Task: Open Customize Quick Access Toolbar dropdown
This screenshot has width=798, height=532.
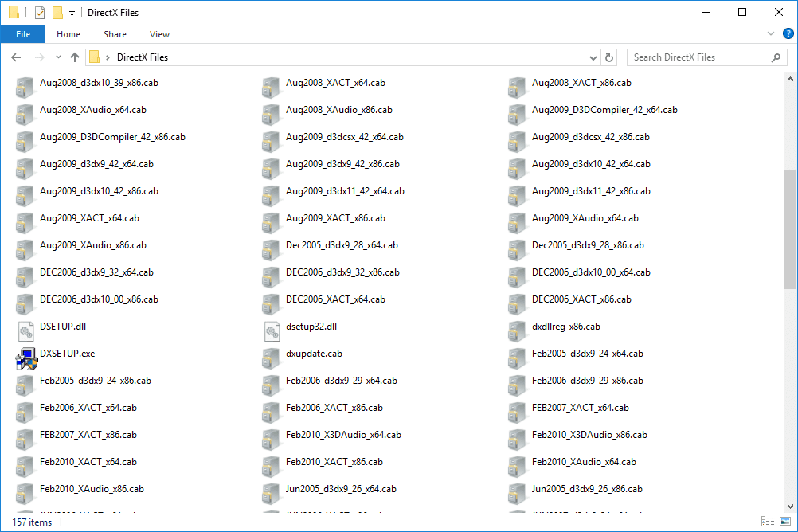Action: [x=72, y=14]
